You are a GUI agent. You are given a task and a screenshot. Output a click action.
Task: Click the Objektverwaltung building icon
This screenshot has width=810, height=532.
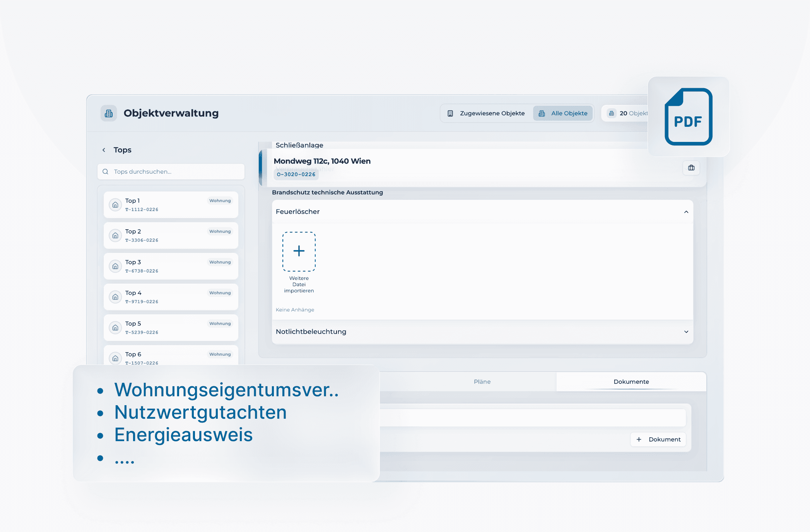click(x=109, y=113)
